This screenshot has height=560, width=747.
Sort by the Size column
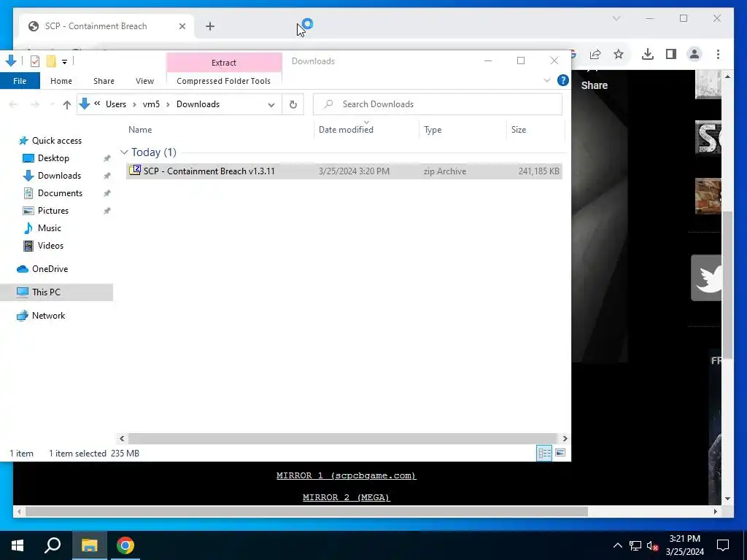tap(519, 130)
